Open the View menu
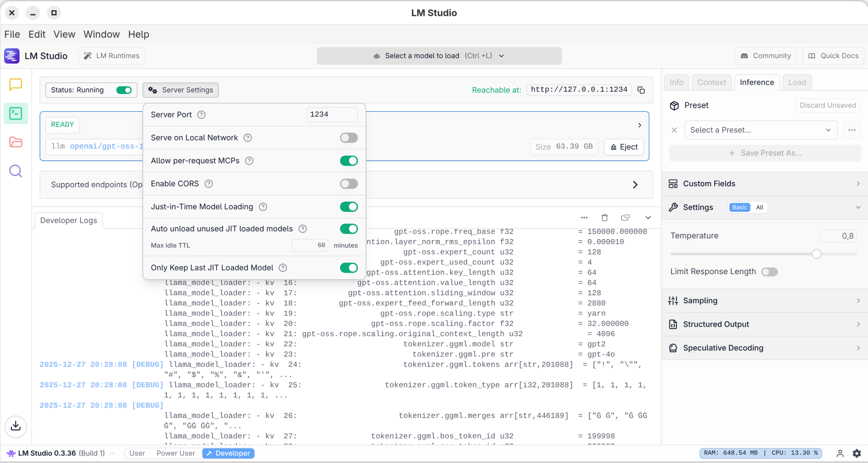 64,34
